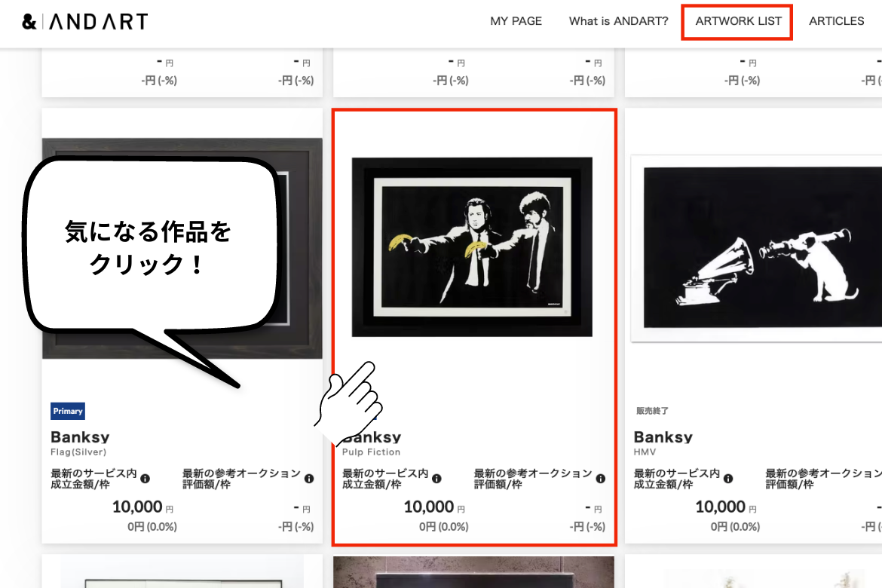
Task: Click the Banksy title above HMV
Action: pos(663,437)
